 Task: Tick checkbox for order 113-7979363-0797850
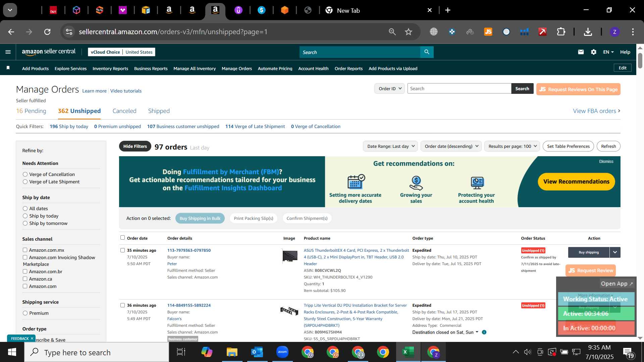tap(122, 250)
